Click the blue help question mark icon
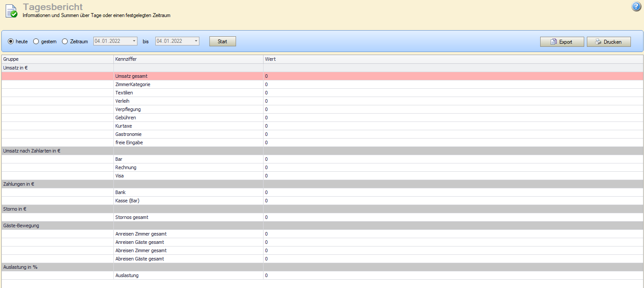The width and height of the screenshot is (644, 288). coord(636,7)
